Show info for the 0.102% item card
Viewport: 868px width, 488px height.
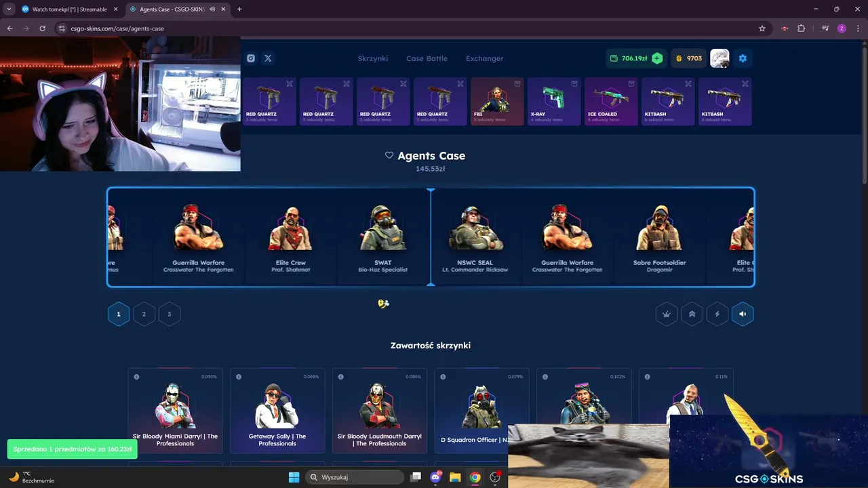click(x=545, y=377)
